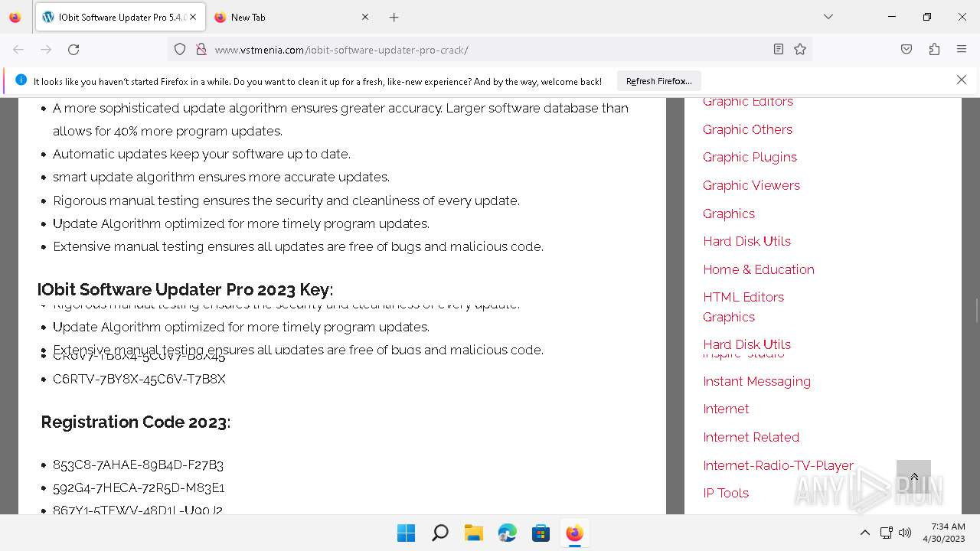The height and width of the screenshot is (551, 980).
Task: Select the IObit Software Updater Pro tab
Action: tap(120, 17)
